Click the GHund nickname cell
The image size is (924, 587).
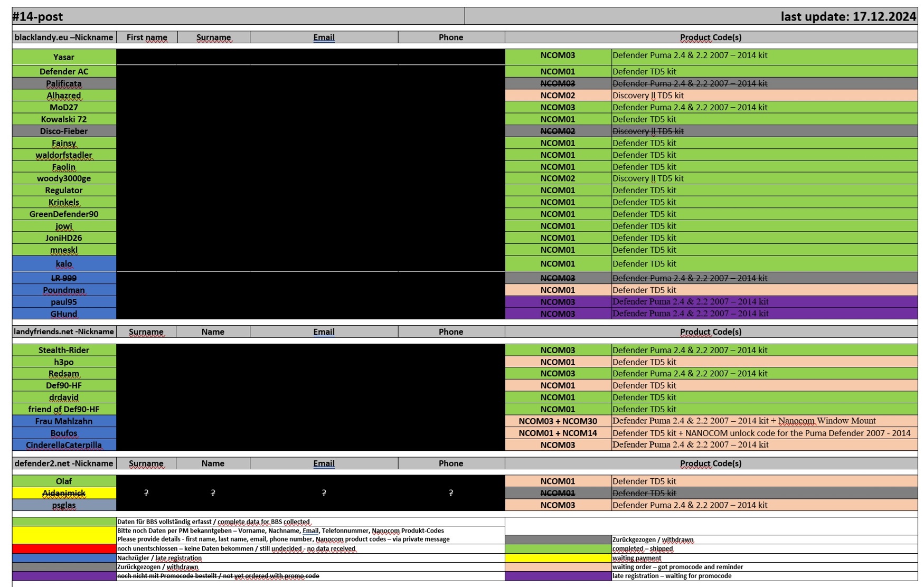click(64, 314)
